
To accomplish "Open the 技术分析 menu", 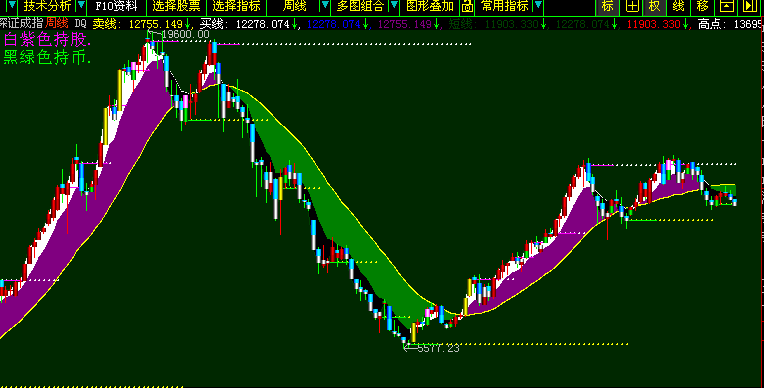I will point(47,7).
